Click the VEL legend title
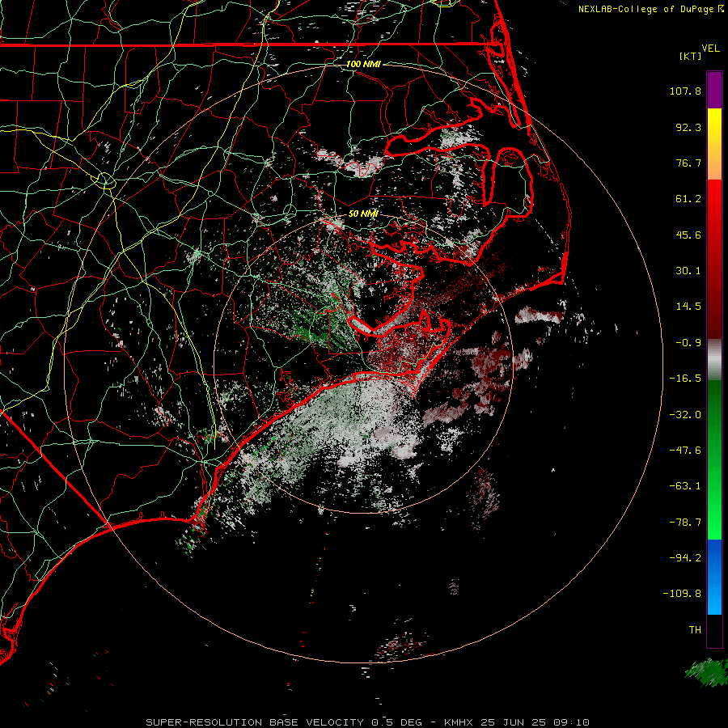 click(x=710, y=49)
